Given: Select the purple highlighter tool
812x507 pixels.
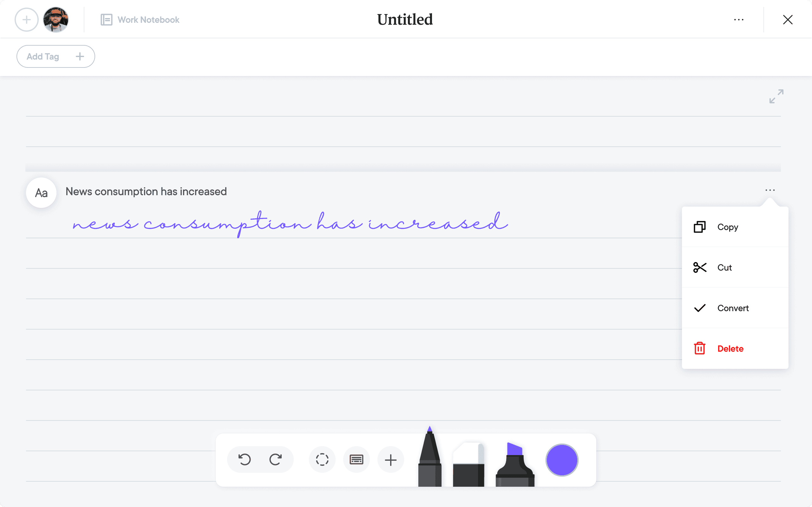Looking at the screenshot, I should [515, 465].
